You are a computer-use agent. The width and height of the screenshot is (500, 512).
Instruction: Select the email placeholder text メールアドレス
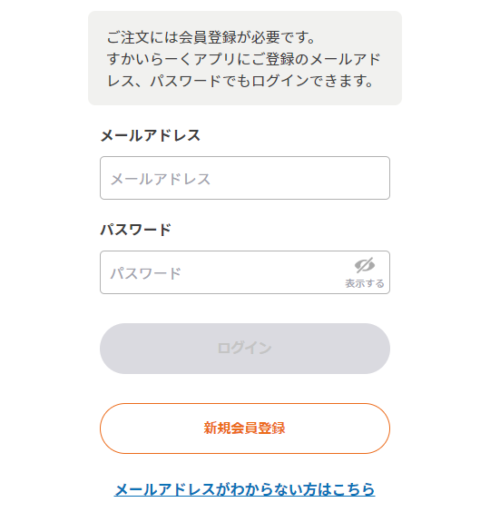pyautogui.click(x=160, y=179)
